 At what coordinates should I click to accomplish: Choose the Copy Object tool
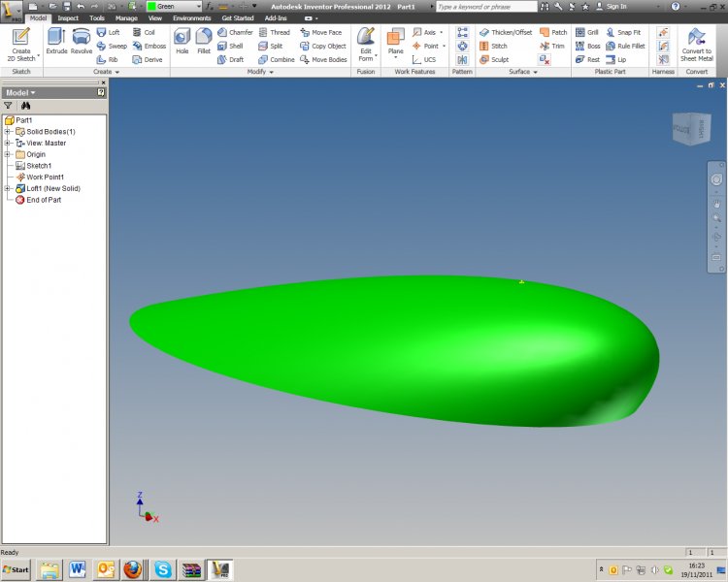click(x=323, y=46)
